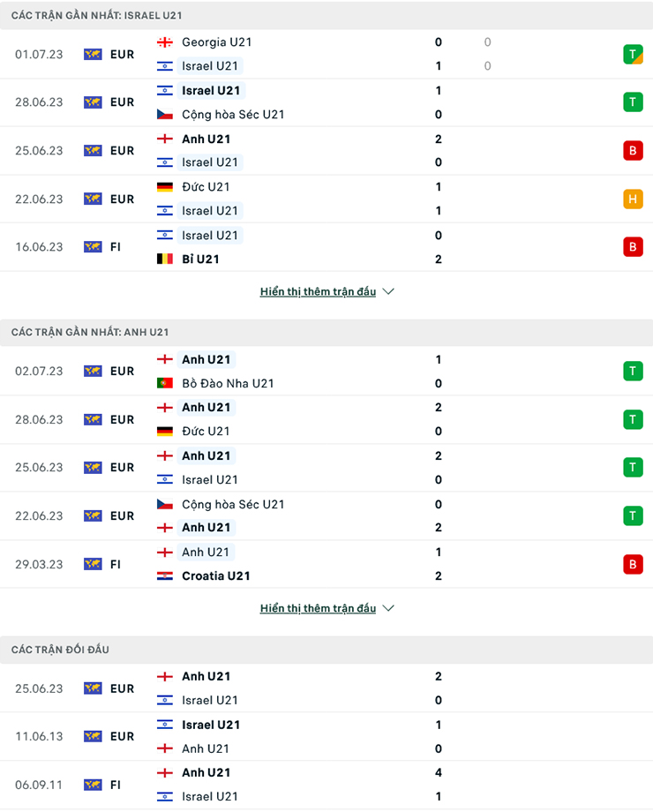Click the Belgium flag next to Bỉ U21

click(165, 259)
